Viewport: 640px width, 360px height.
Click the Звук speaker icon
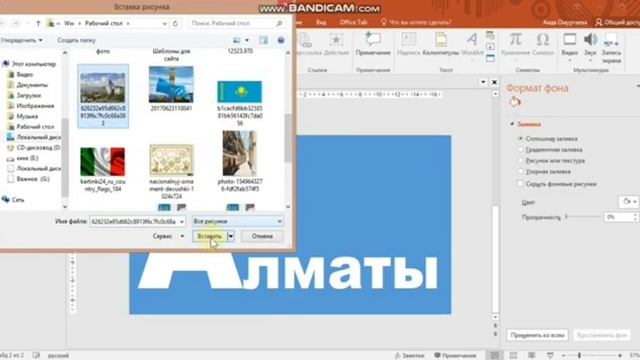tap(590, 40)
